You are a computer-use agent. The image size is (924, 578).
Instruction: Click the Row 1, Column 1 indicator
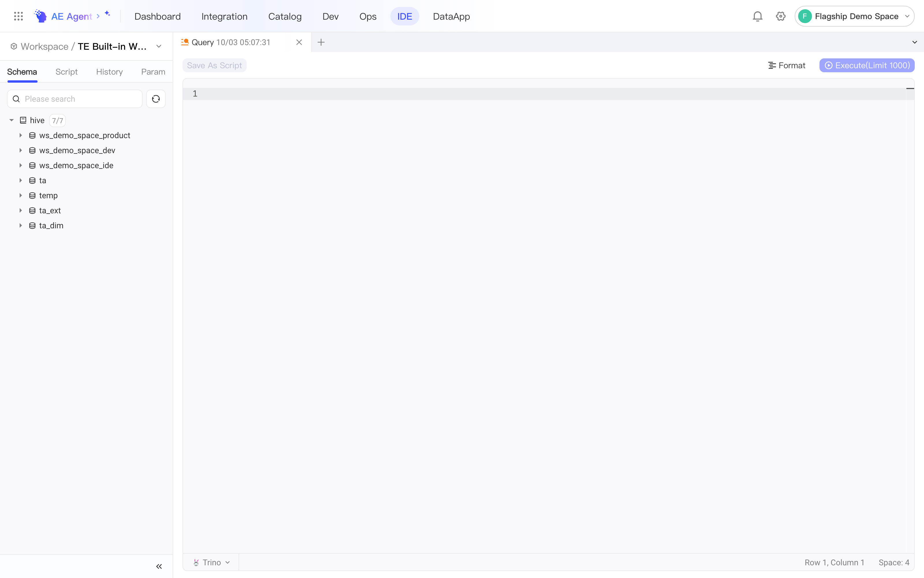click(x=834, y=562)
